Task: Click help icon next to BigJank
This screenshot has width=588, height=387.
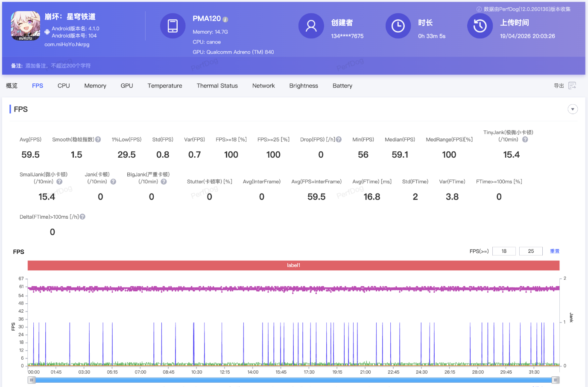Action: (164, 182)
